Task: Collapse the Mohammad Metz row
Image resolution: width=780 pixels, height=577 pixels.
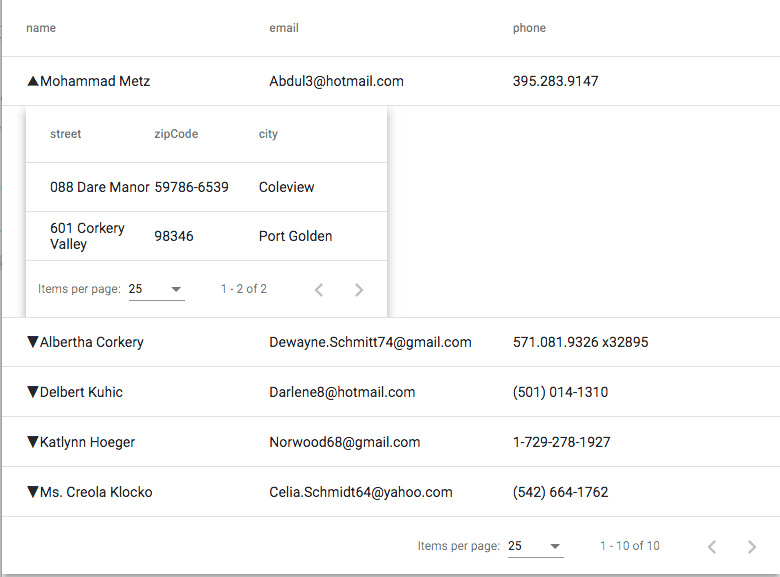Action: [x=33, y=81]
